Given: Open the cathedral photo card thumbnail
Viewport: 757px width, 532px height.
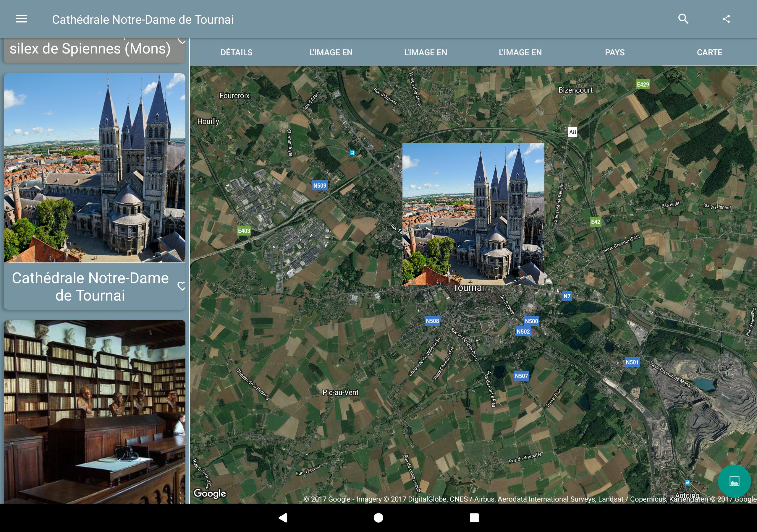Looking at the screenshot, I should (x=95, y=168).
